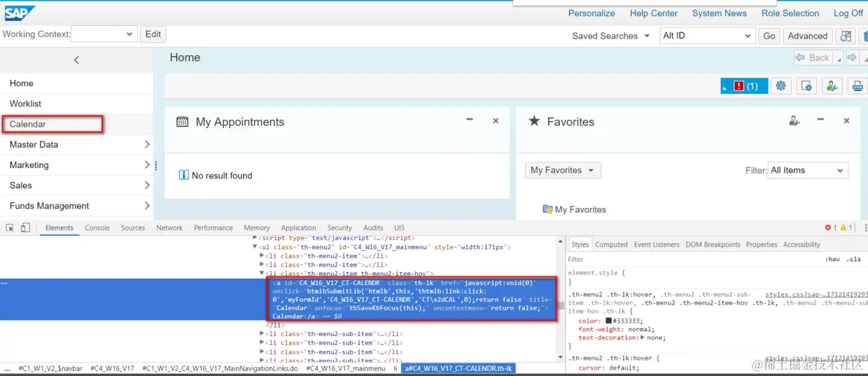Switch to the DevTools Performance tab
868x376 pixels.
pos(213,228)
